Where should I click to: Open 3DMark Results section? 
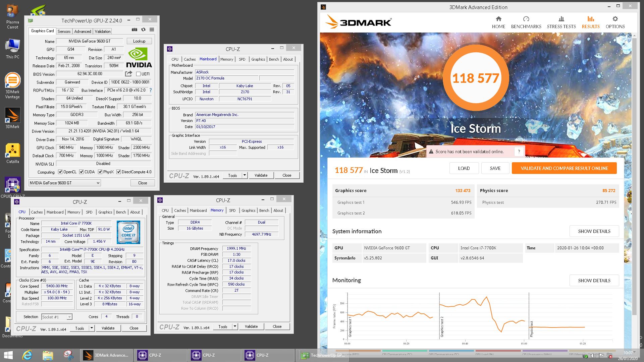point(590,22)
